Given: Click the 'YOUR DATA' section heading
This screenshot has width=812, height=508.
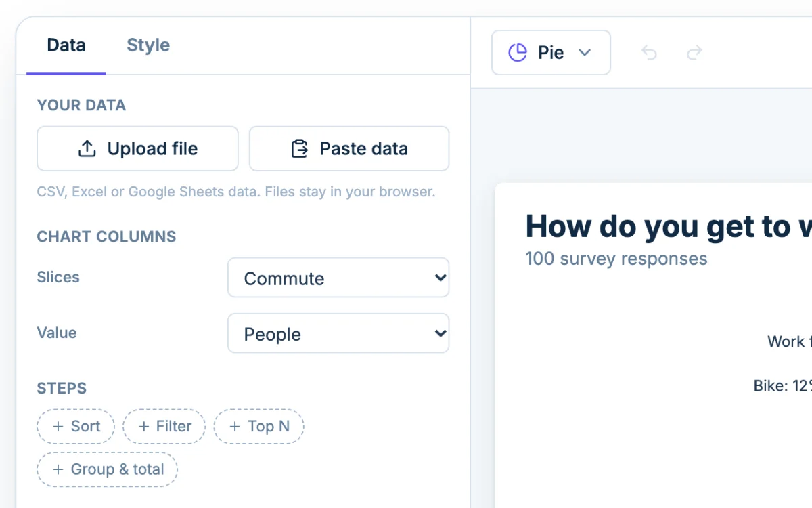Looking at the screenshot, I should pos(81,106).
